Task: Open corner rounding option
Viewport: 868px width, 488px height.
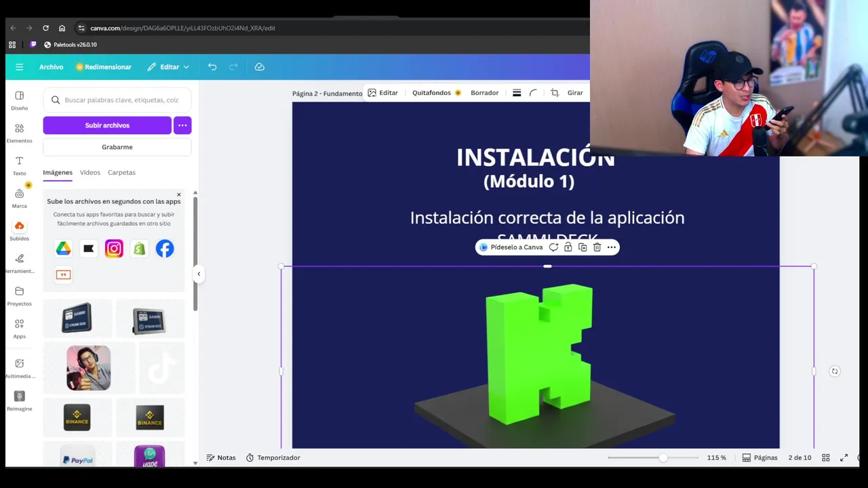Action: tap(533, 93)
